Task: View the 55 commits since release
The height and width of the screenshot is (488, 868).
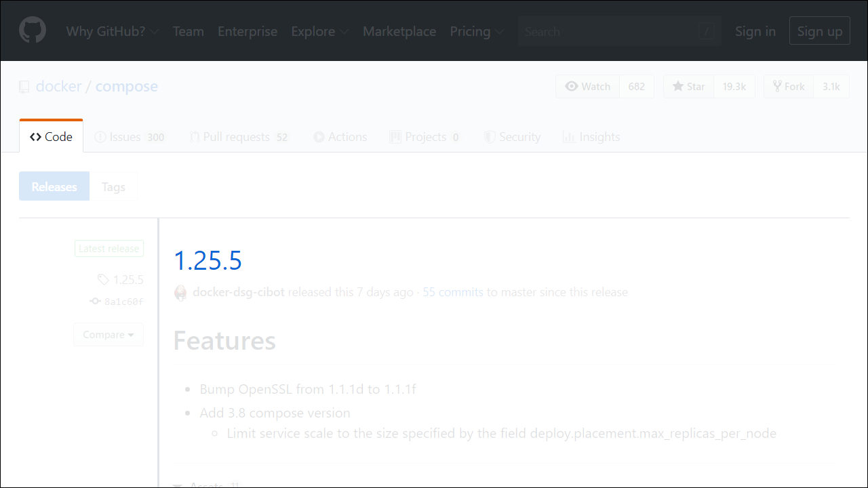Action: coord(453,292)
